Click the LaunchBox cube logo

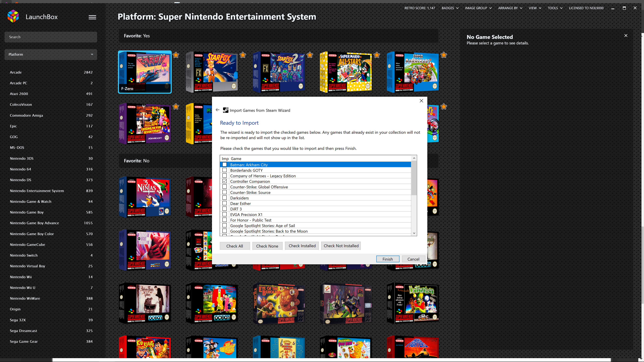[x=13, y=16]
